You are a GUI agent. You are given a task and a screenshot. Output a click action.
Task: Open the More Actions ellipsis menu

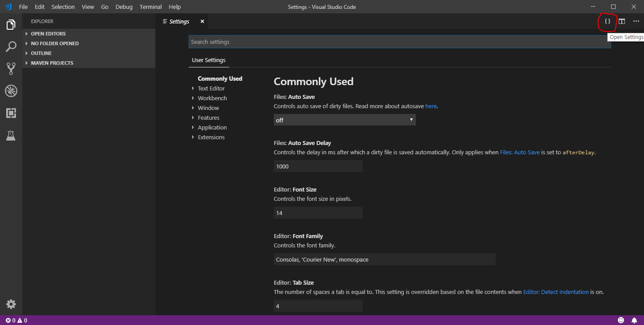click(636, 21)
